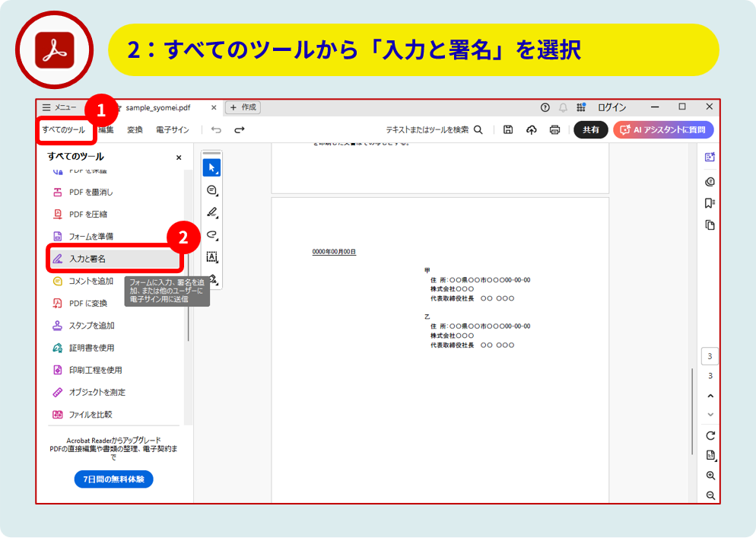Open the pages thumbnail panel icon
Viewport: 756px width, 538px height.
tap(710, 225)
